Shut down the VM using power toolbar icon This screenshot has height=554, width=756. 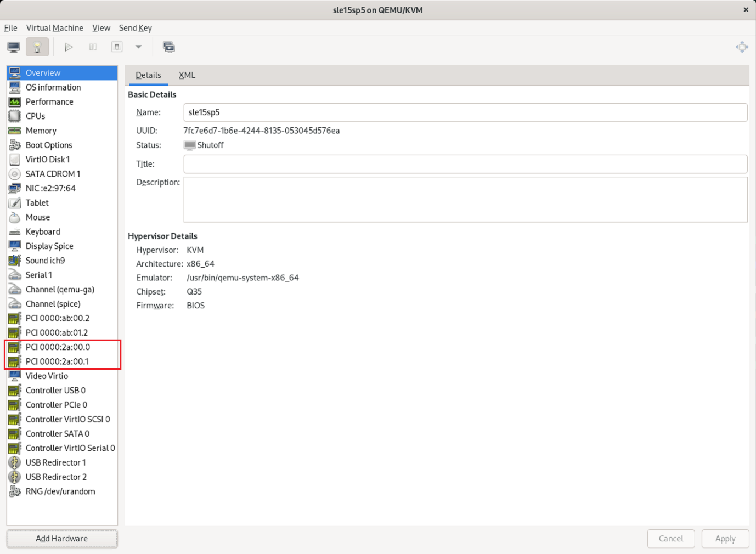point(116,47)
